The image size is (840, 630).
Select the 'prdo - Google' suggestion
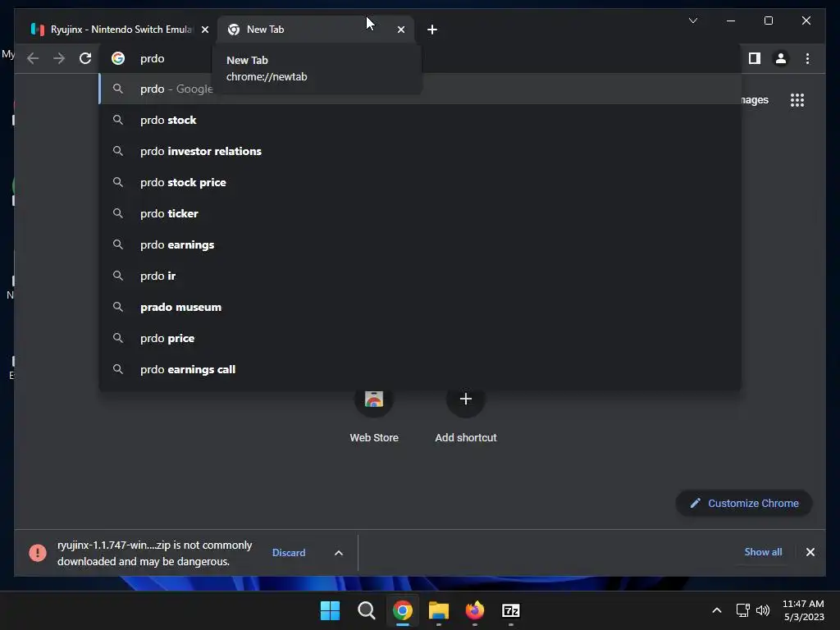pyautogui.click(x=420, y=89)
